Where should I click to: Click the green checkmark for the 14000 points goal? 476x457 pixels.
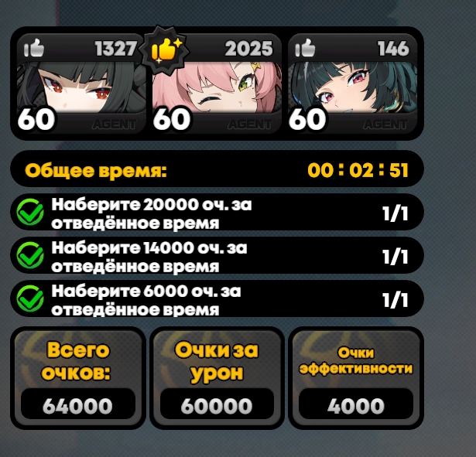coord(30,255)
